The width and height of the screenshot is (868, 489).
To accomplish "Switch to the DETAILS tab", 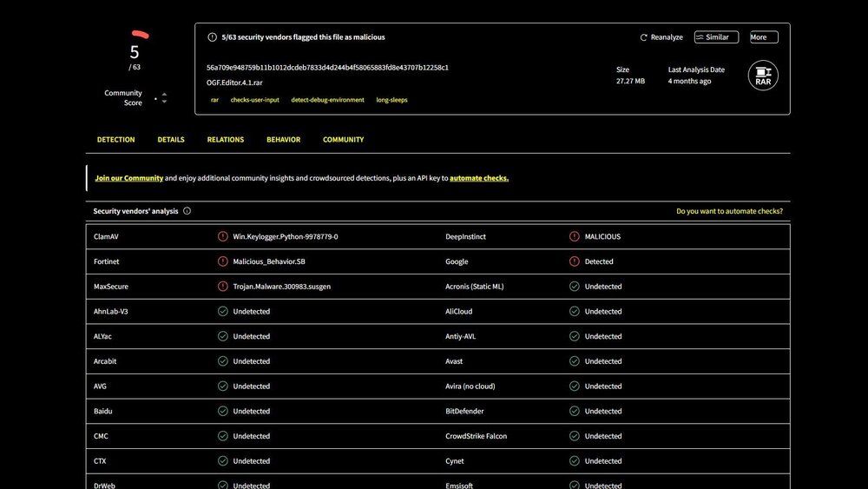I will [171, 140].
